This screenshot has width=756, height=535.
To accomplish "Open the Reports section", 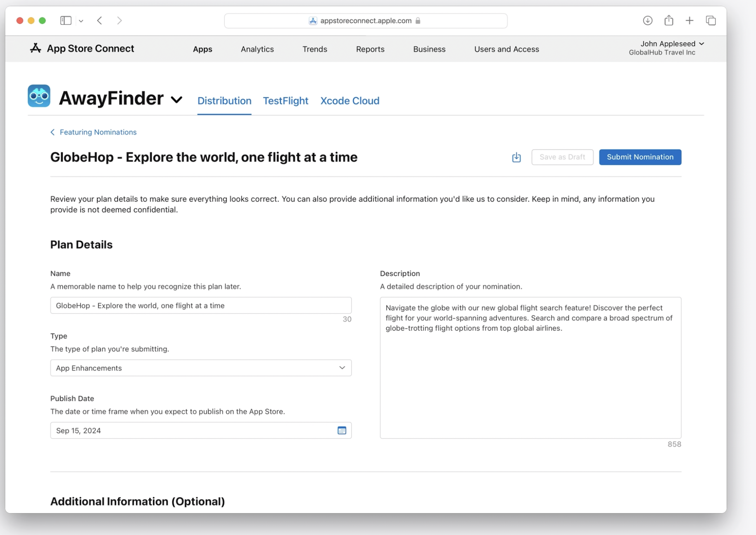I will pos(370,49).
